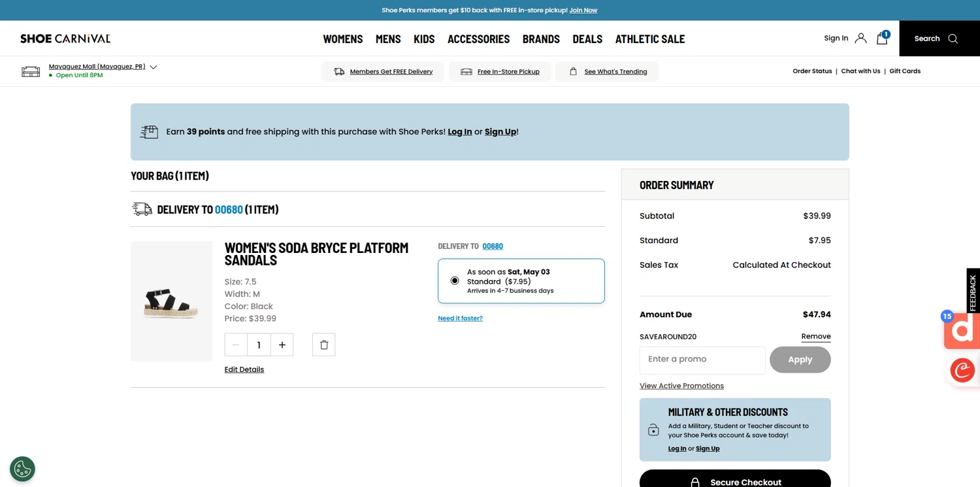
Task: Click the Enter a promo field
Action: [702, 360]
